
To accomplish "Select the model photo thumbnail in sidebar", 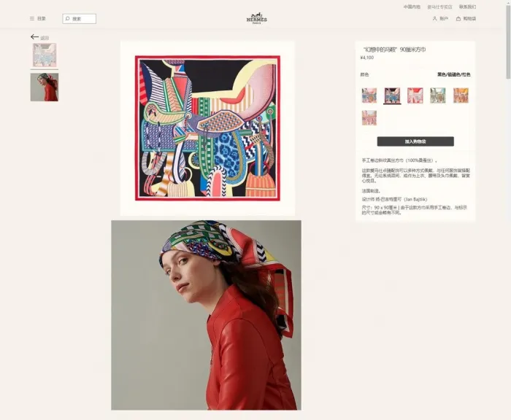I will pyautogui.click(x=45, y=87).
